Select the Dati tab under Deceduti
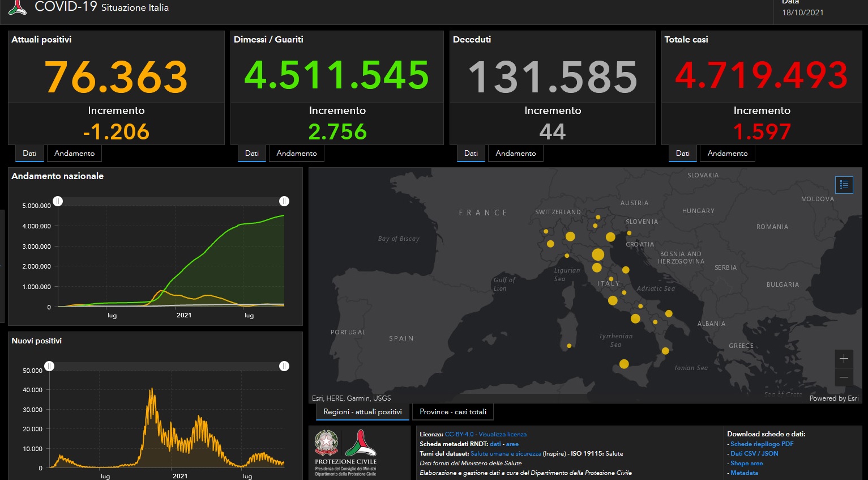 (471, 154)
